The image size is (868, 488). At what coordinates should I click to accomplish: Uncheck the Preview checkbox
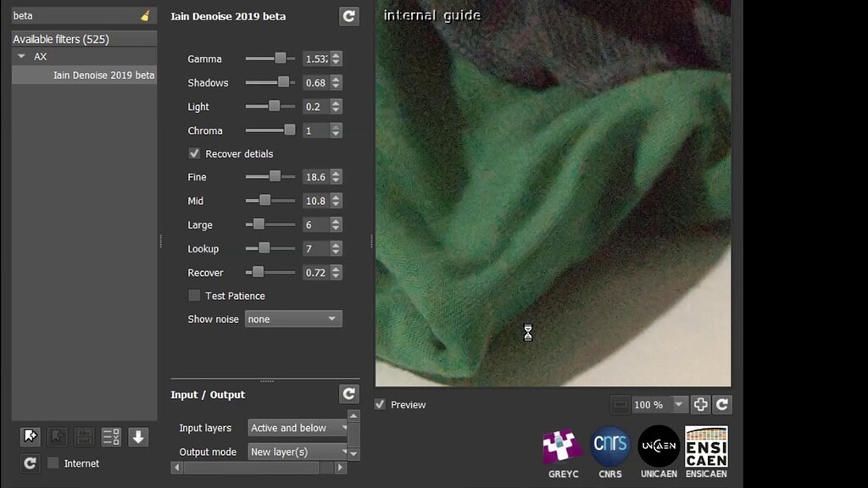(380, 404)
